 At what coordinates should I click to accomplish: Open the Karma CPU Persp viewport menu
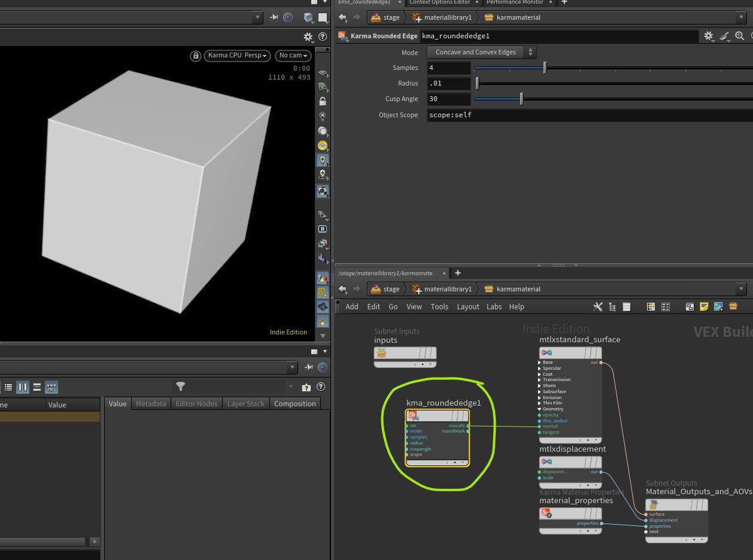(238, 56)
